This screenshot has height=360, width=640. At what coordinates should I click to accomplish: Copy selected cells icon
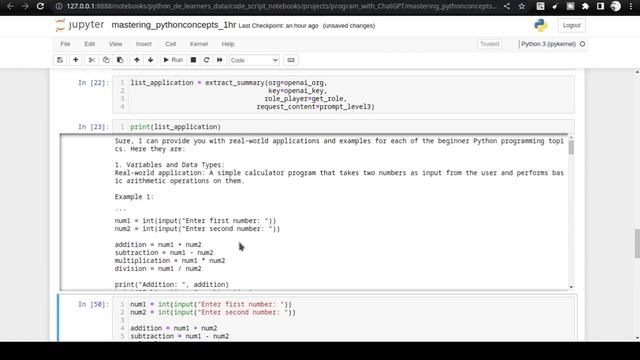(x=106, y=60)
